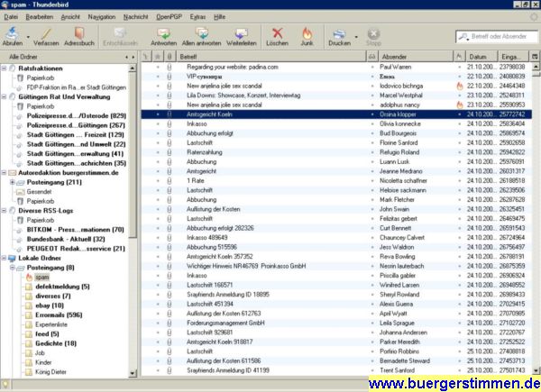Click the attachment column header icon
The image size is (541, 392).
(170, 57)
